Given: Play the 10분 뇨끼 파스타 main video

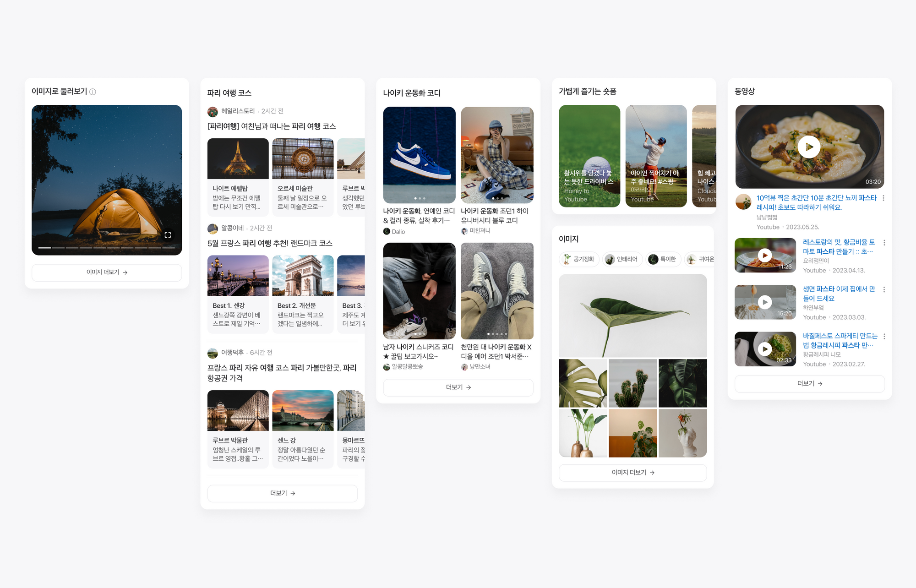Looking at the screenshot, I should click(809, 147).
